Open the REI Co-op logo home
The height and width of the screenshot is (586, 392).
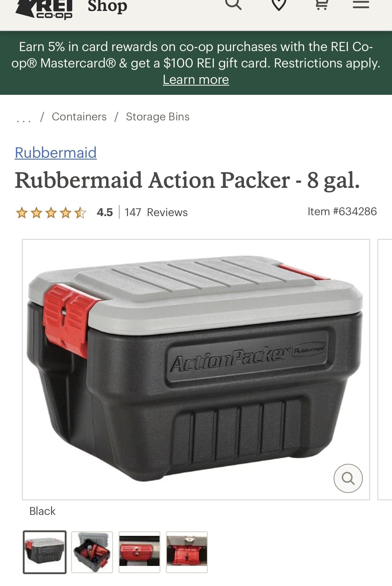coord(44,9)
